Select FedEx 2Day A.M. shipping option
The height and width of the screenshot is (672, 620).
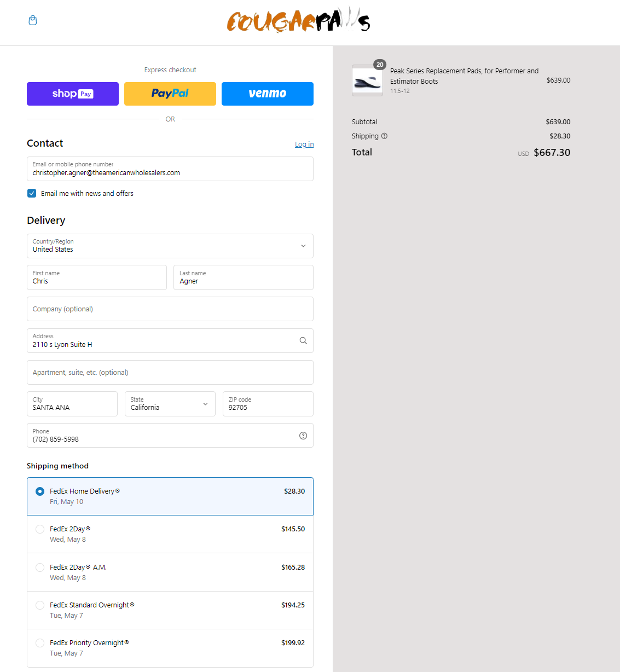click(170, 572)
